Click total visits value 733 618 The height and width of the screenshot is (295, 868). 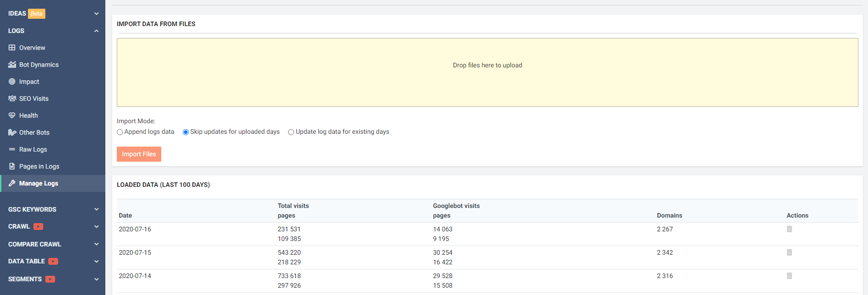point(289,276)
